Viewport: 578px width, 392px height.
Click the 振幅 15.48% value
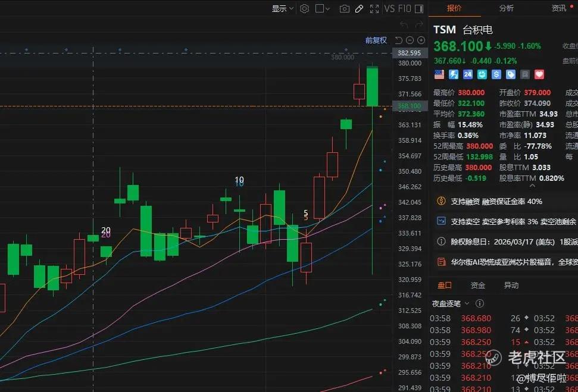470,124
